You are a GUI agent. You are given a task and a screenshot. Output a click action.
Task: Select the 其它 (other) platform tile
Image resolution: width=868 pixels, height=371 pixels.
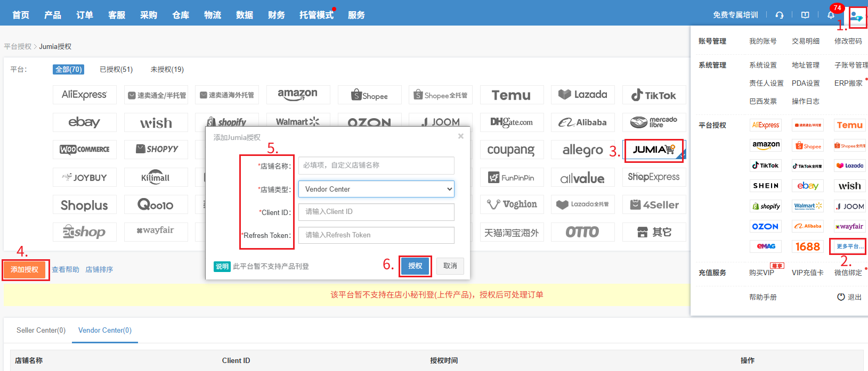[654, 232]
